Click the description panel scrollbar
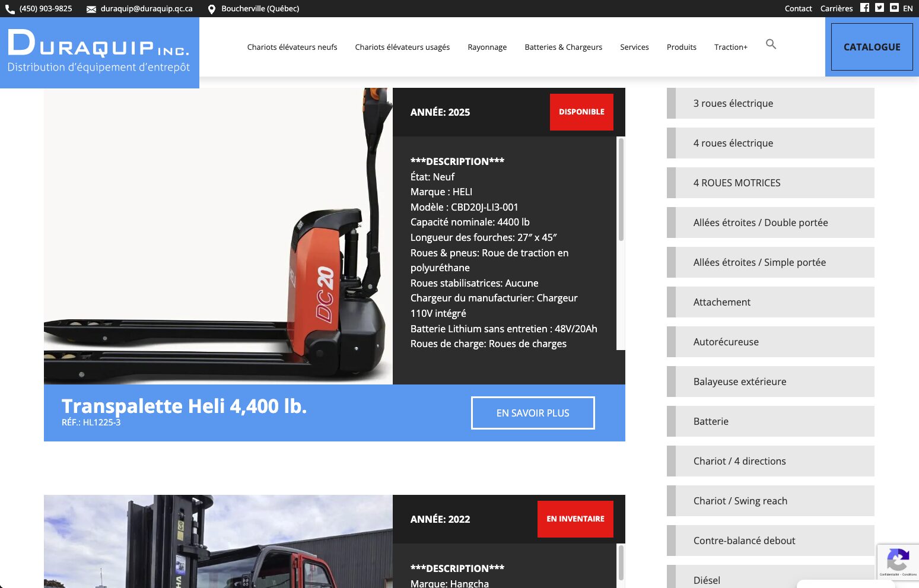919x588 pixels. point(621,190)
